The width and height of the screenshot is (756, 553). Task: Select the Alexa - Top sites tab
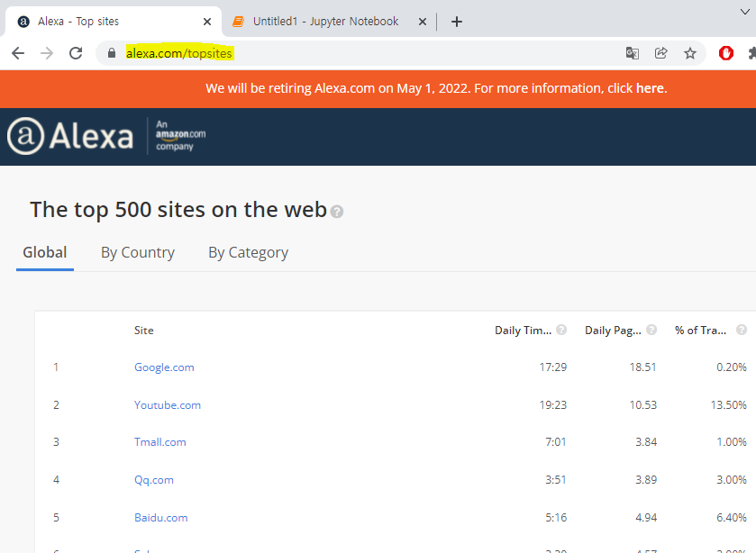(x=114, y=22)
